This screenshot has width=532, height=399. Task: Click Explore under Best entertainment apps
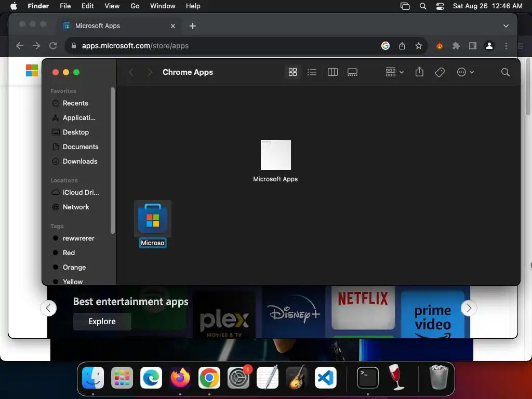(102, 321)
